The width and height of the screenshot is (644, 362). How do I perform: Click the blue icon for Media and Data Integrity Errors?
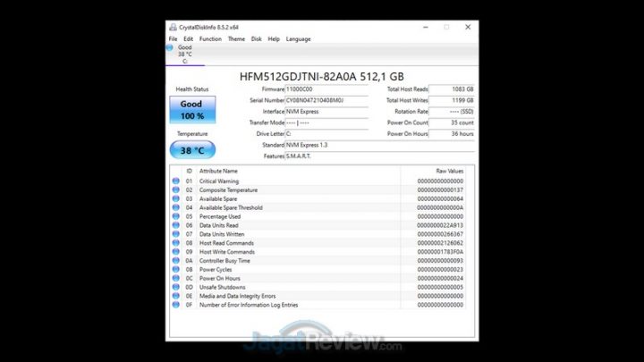[x=176, y=296]
